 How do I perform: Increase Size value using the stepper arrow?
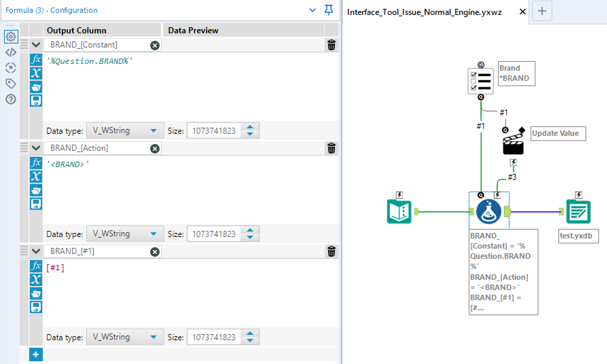(250, 128)
